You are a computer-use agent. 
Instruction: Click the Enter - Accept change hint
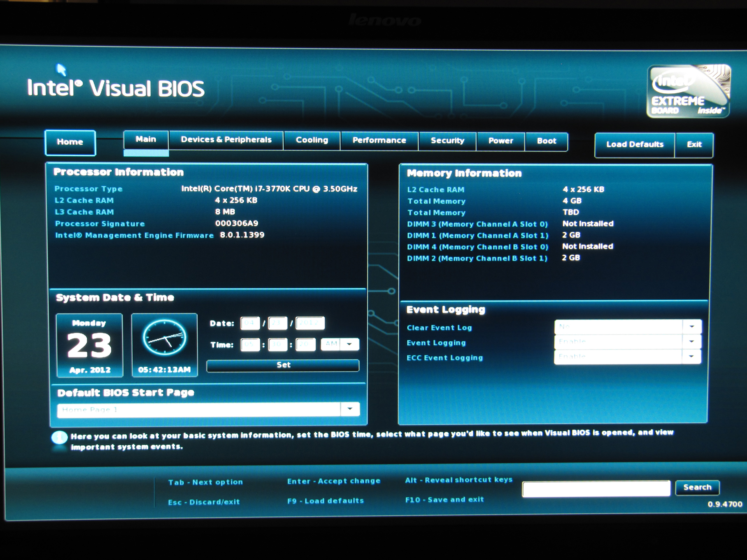click(x=334, y=481)
